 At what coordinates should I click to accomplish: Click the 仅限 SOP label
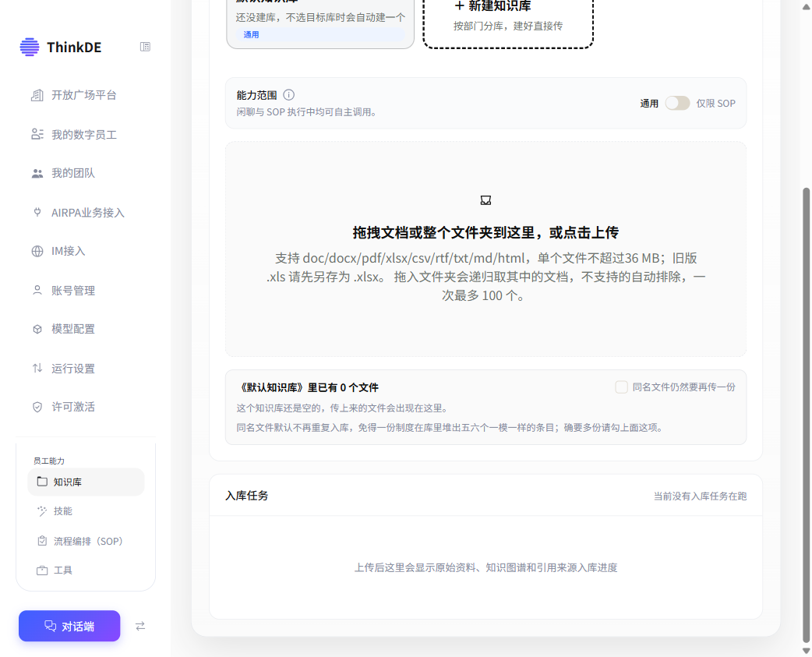point(715,103)
